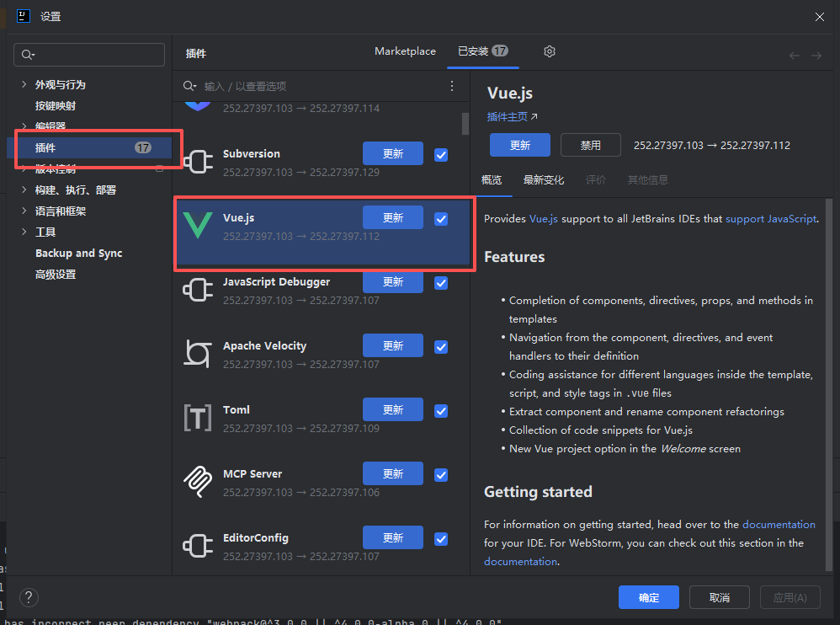The image size is (840, 625).
Task: Expand the 语言和框架 tree node
Action: tap(24, 211)
